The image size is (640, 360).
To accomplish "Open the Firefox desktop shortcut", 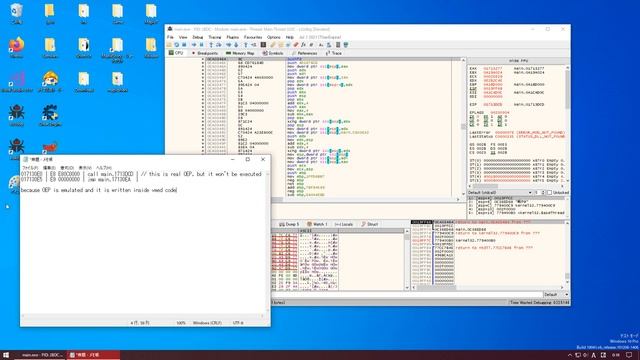I will click(x=16, y=48).
